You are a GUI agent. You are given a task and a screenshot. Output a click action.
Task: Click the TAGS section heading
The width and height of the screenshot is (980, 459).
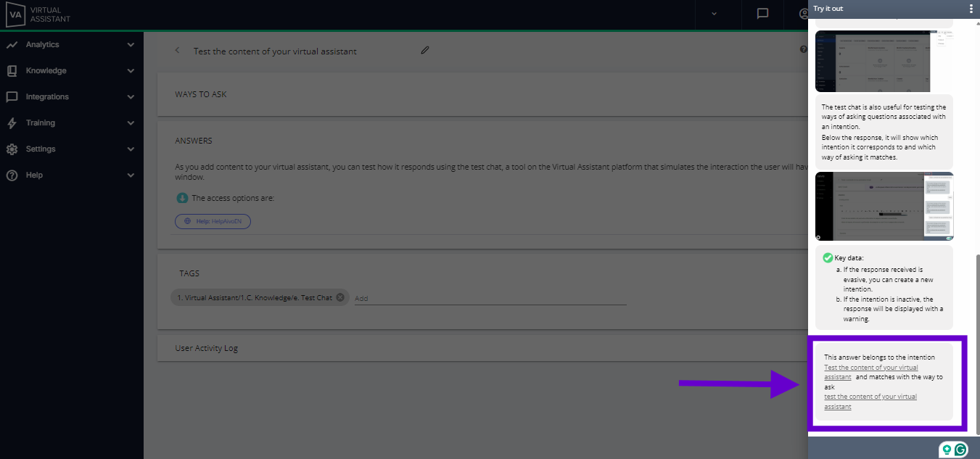(x=189, y=273)
